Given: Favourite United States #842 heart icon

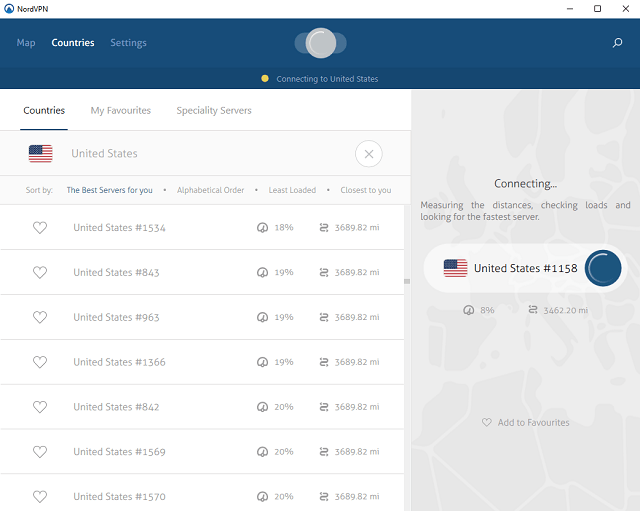Looking at the screenshot, I should tap(40, 407).
